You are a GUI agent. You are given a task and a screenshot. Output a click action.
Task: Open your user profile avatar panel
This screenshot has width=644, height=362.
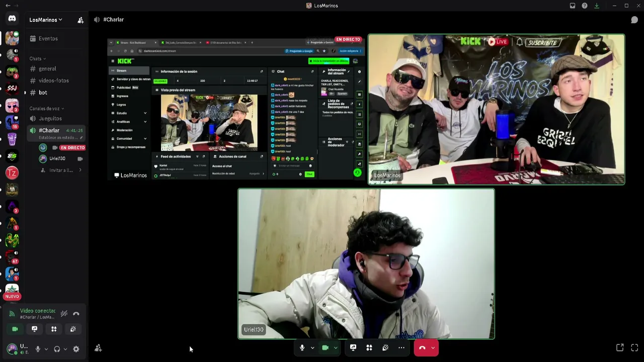[12, 349]
